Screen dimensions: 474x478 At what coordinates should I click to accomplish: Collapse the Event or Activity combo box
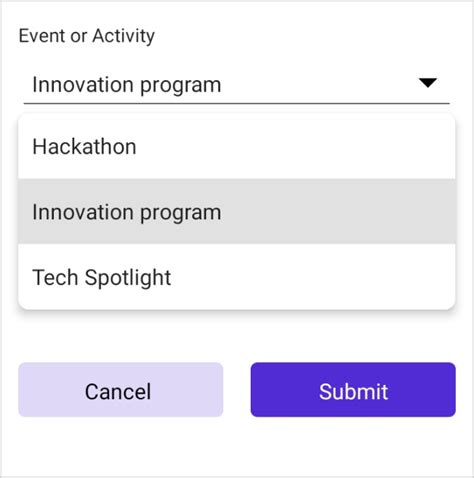coord(237,85)
